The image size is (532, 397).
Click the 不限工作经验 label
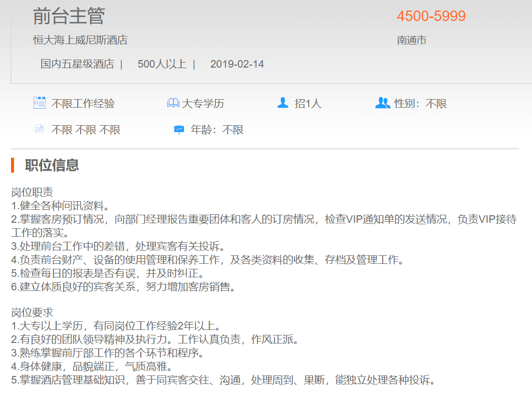(83, 104)
